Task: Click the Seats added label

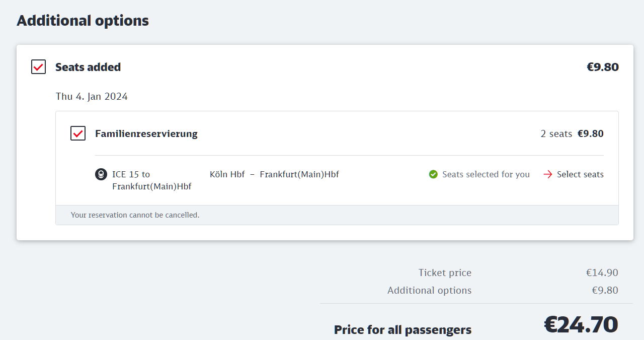Action: pyautogui.click(x=88, y=67)
